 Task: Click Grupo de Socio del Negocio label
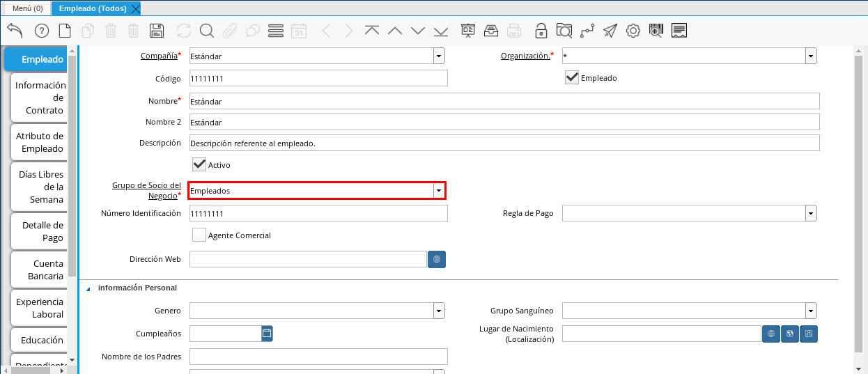click(146, 190)
